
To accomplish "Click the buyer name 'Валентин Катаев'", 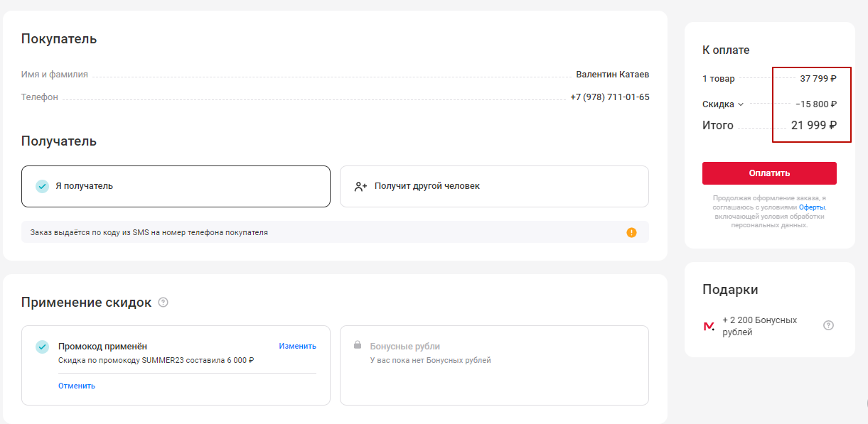I will click(612, 75).
